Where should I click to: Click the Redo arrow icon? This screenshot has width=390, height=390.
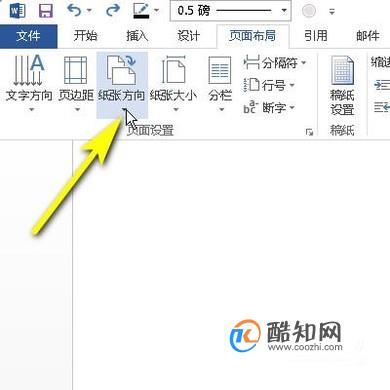tap(113, 10)
